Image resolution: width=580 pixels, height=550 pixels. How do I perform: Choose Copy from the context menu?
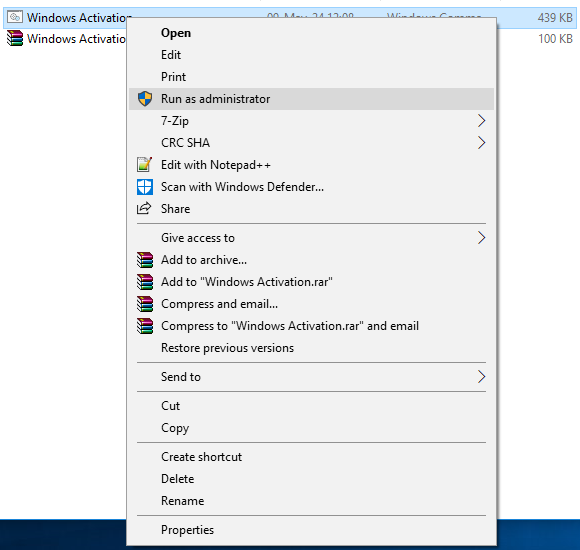pyautogui.click(x=311, y=428)
